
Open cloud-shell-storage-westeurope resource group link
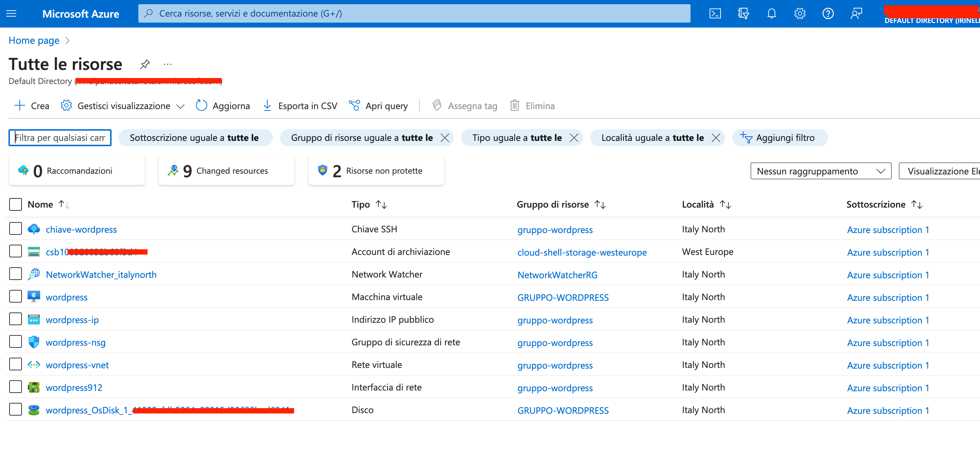(582, 252)
